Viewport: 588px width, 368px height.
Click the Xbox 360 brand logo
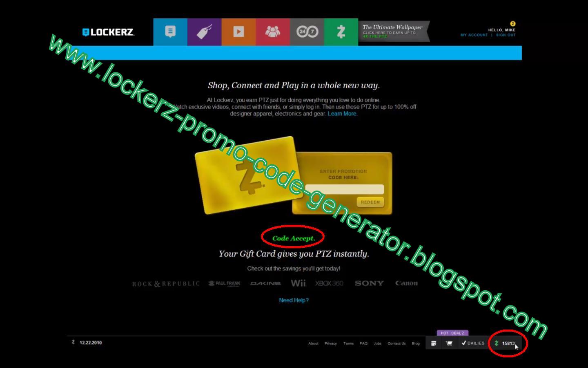click(x=329, y=283)
